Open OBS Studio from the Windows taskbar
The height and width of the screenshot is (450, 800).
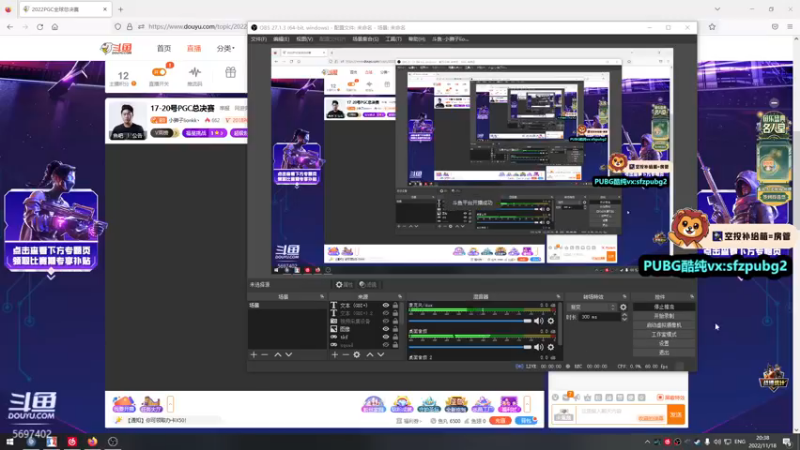tap(113, 441)
